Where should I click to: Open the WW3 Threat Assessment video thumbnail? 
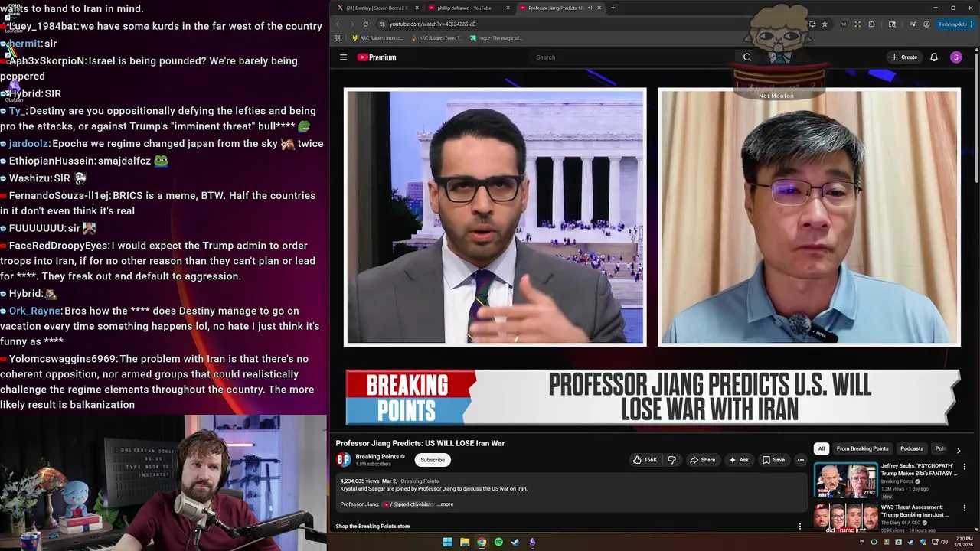tap(845, 517)
